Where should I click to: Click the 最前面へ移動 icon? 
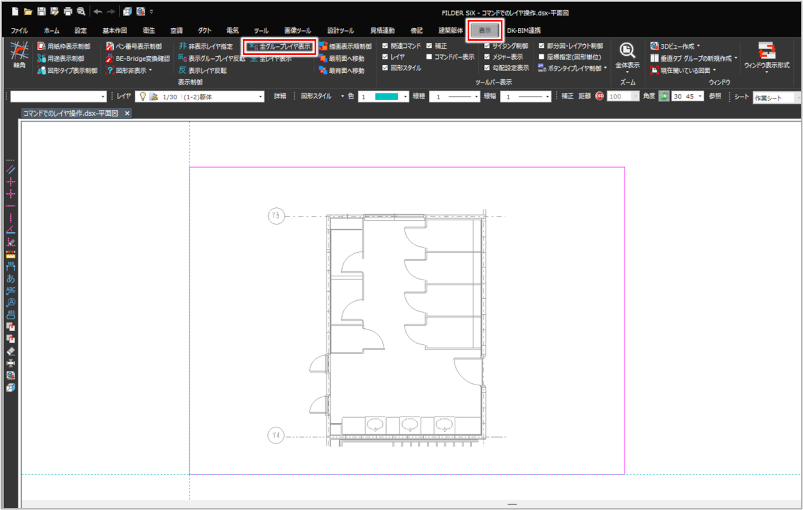click(x=322, y=59)
